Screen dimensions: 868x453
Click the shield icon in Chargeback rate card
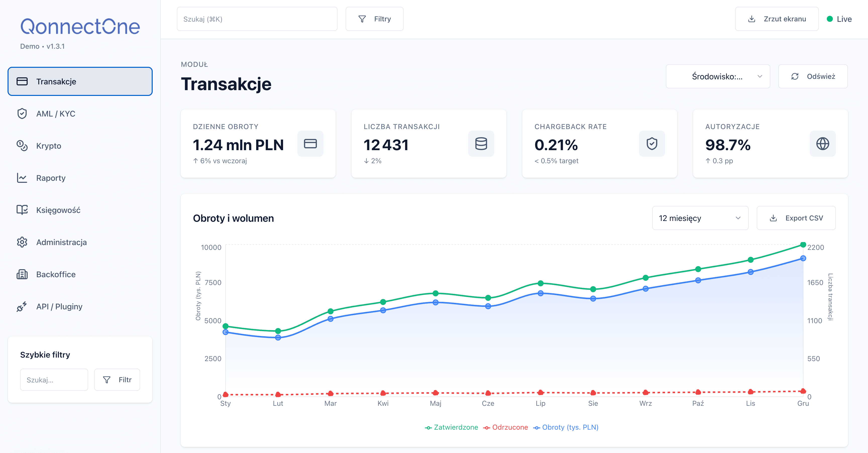point(652,143)
